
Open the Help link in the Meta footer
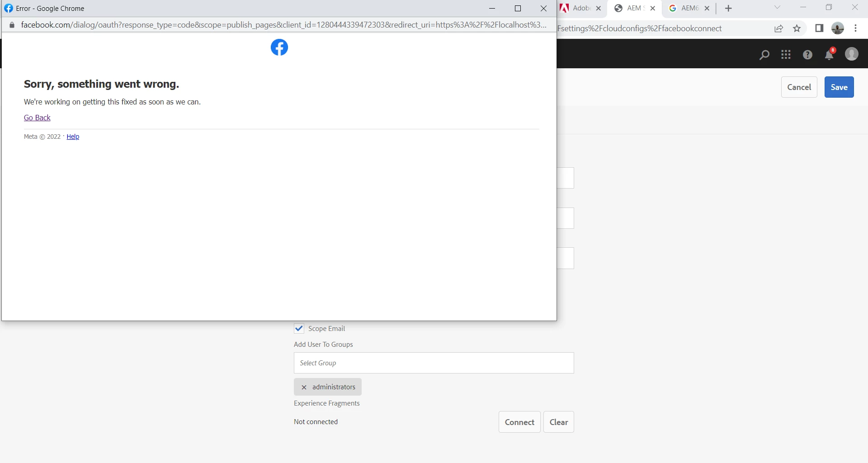[73, 137]
